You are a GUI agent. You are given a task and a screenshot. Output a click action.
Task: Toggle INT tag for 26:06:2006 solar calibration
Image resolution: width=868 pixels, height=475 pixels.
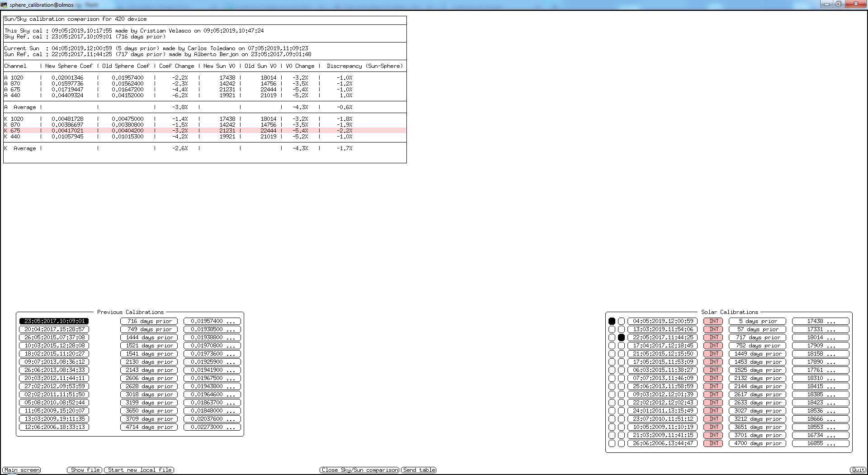coord(713,443)
